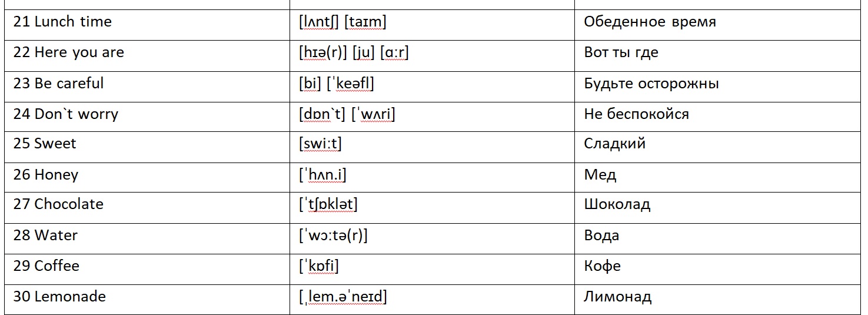Click the "Будьте осторожны" translation cell
The width and height of the screenshot is (868, 315).
[x=651, y=84]
